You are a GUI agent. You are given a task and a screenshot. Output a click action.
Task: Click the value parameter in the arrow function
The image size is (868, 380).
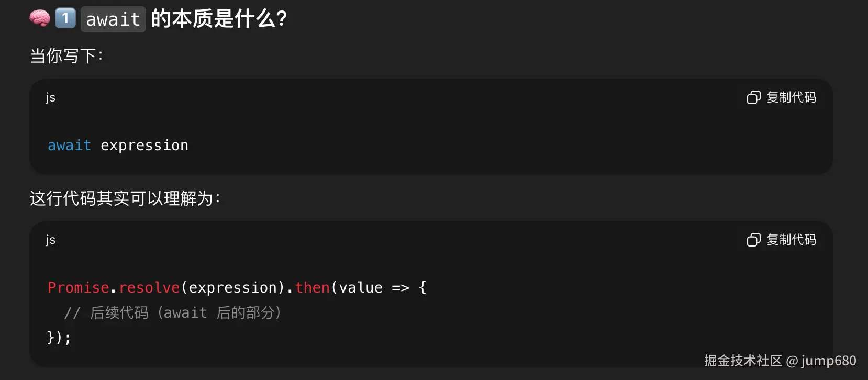click(361, 288)
